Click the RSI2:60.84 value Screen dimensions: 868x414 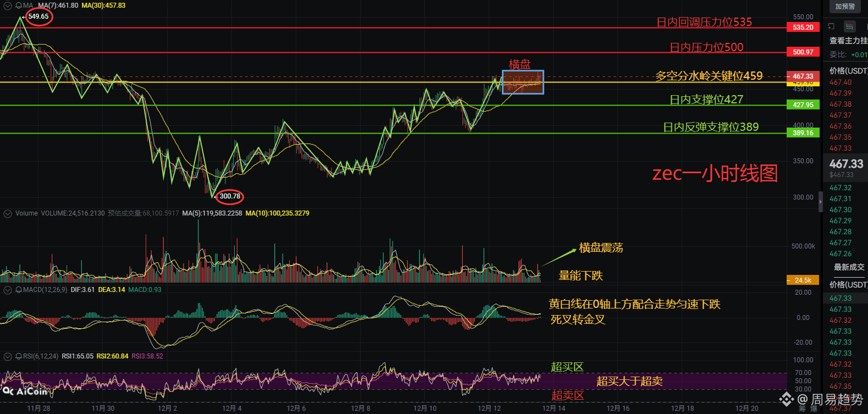coord(113,356)
